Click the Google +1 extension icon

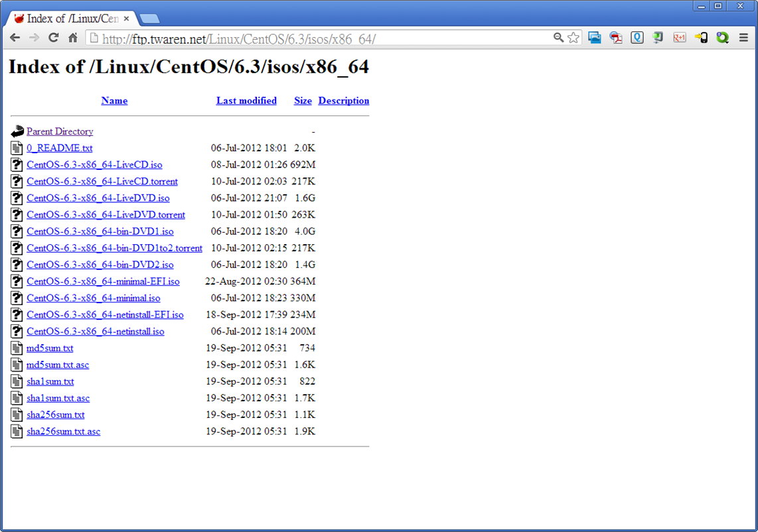(679, 38)
